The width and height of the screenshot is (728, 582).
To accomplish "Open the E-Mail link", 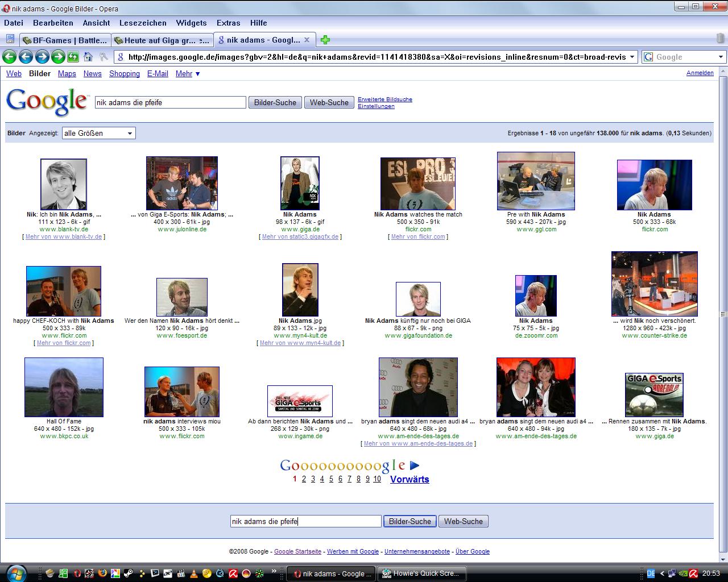I will click(158, 73).
